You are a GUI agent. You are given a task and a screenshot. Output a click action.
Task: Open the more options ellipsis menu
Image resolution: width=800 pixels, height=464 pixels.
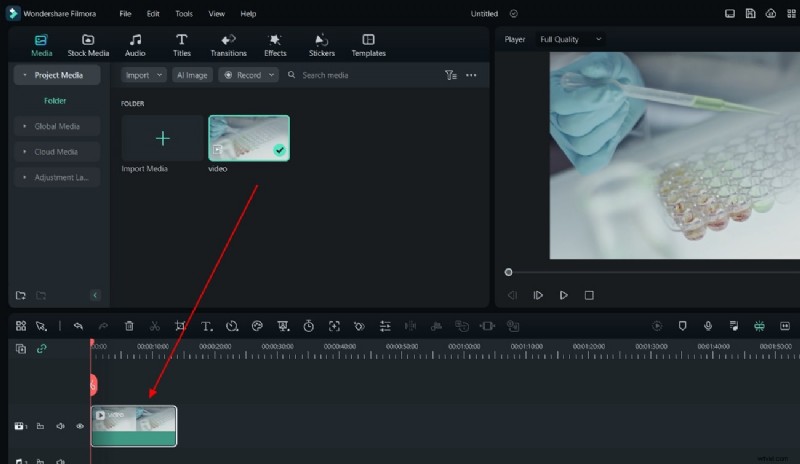tap(471, 75)
